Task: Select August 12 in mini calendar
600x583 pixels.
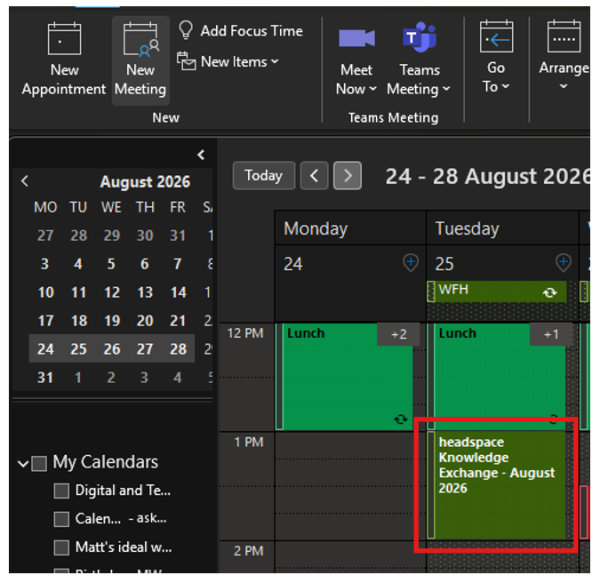Action: tap(112, 292)
